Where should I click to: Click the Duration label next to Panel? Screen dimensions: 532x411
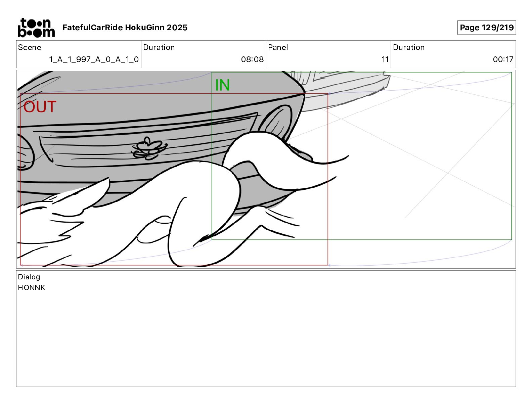(409, 47)
